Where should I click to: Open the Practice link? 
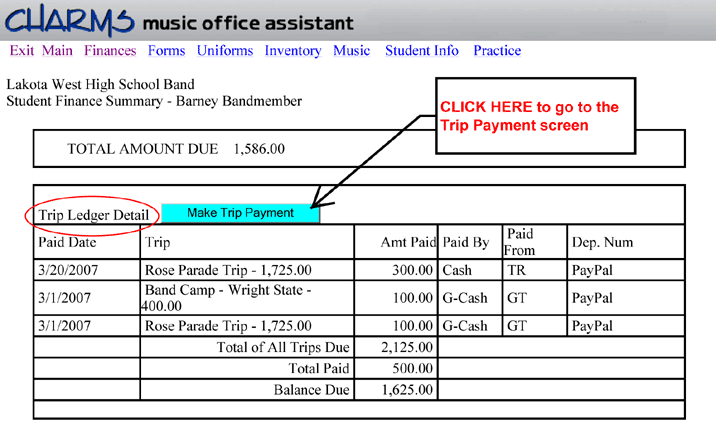497,50
